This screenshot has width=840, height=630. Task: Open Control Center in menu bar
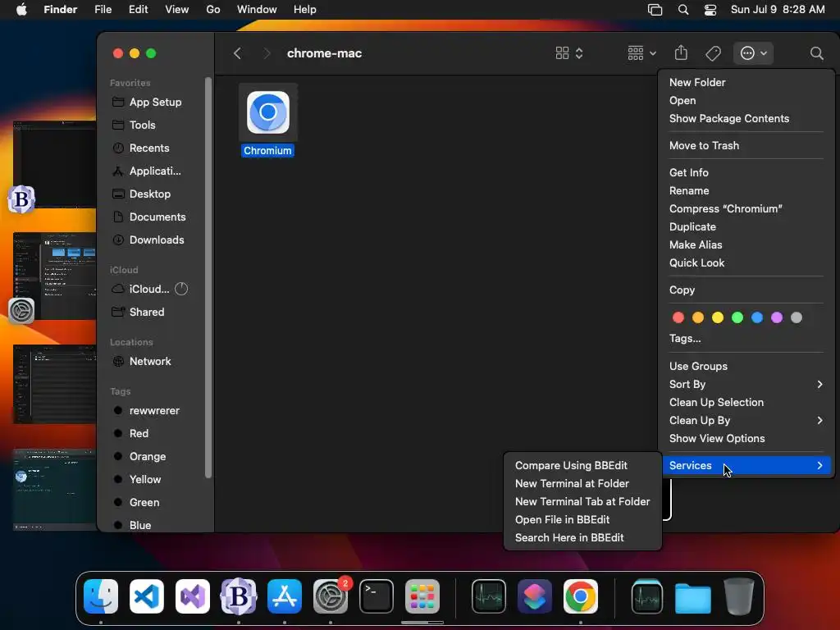710,10
